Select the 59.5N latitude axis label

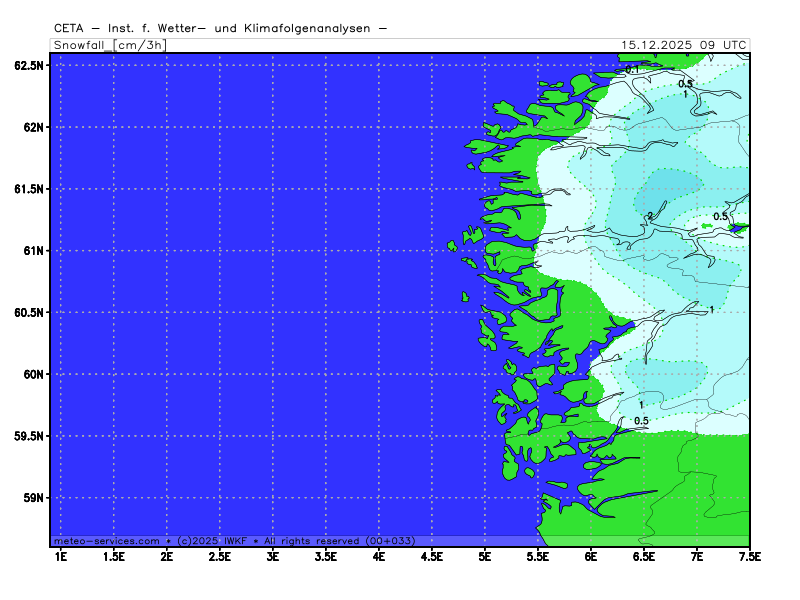coord(29,436)
